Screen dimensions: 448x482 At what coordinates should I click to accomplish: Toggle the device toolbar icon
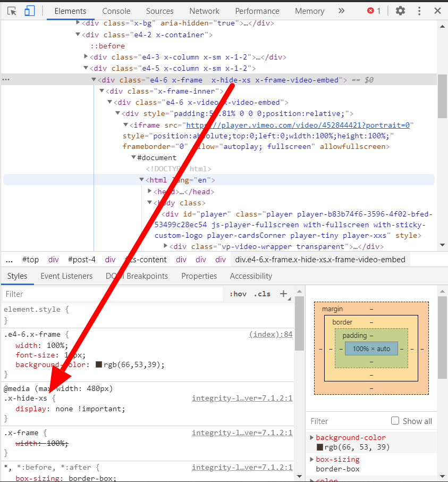coord(29,11)
